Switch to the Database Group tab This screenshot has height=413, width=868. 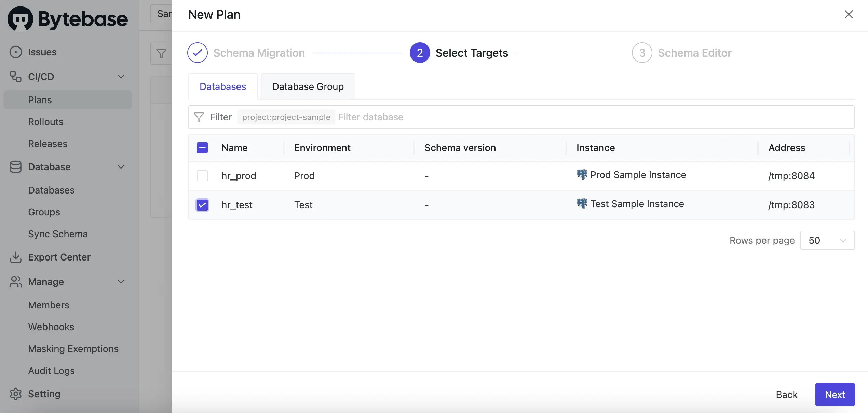click(308, 86)
